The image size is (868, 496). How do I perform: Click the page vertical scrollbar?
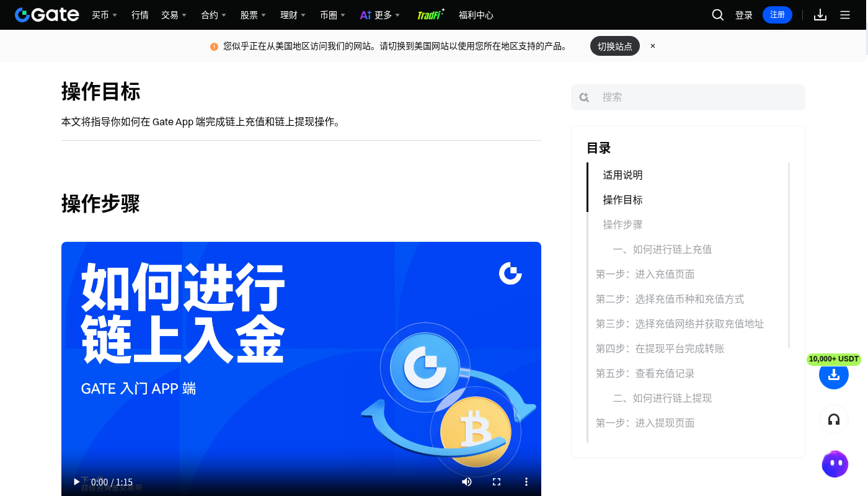tap(866, 43)
